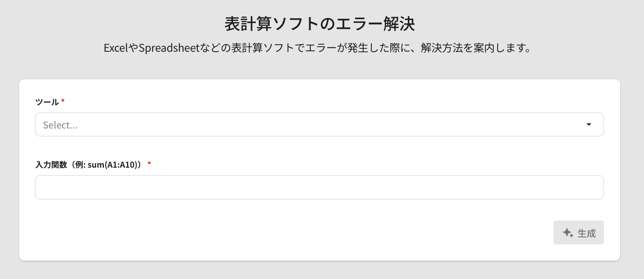Focus the 入力関数 text input field
644x279 pixels.
(319, 187)
